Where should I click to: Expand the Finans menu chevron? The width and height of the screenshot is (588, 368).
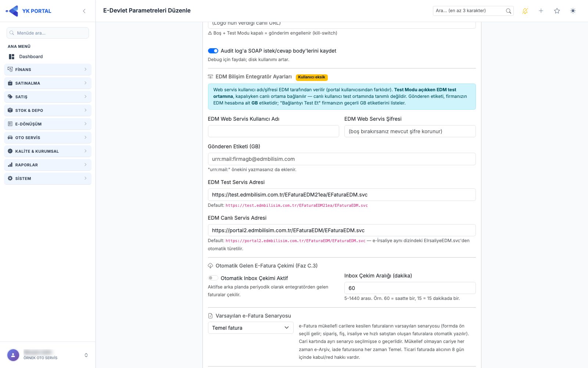[x=85, y=69]
